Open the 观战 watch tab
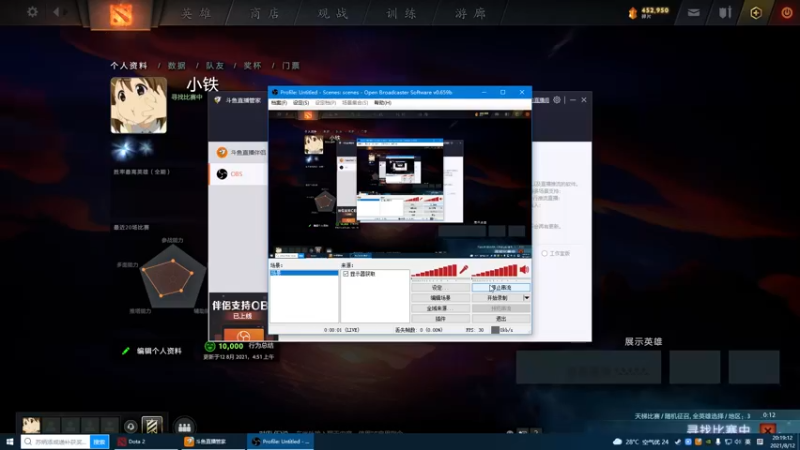The image size is (800, 450). [x=333, y=13]
